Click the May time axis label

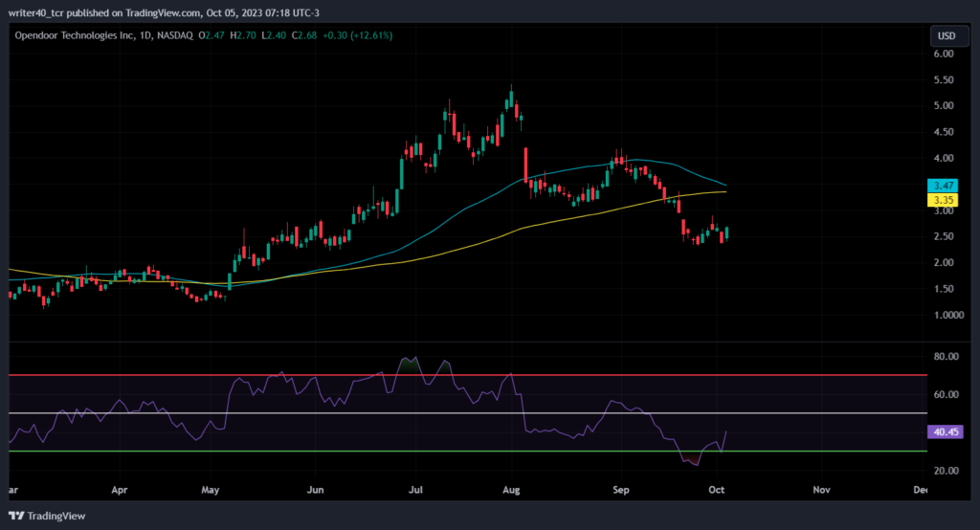[x=210, y=490]
